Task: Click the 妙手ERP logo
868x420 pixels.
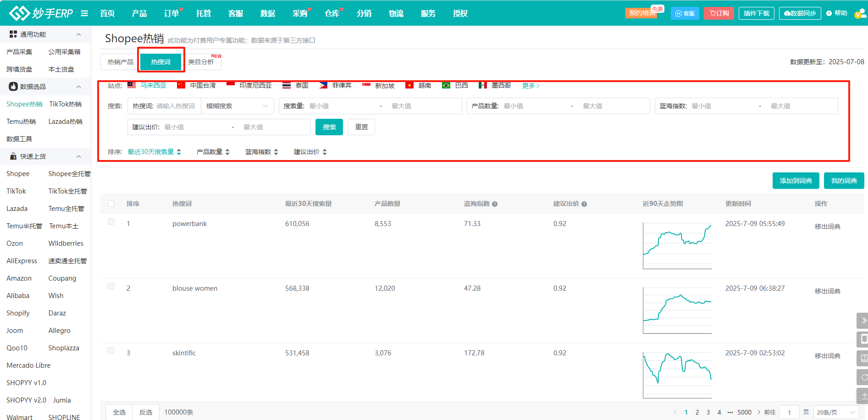Action: [x=41, y=13]
